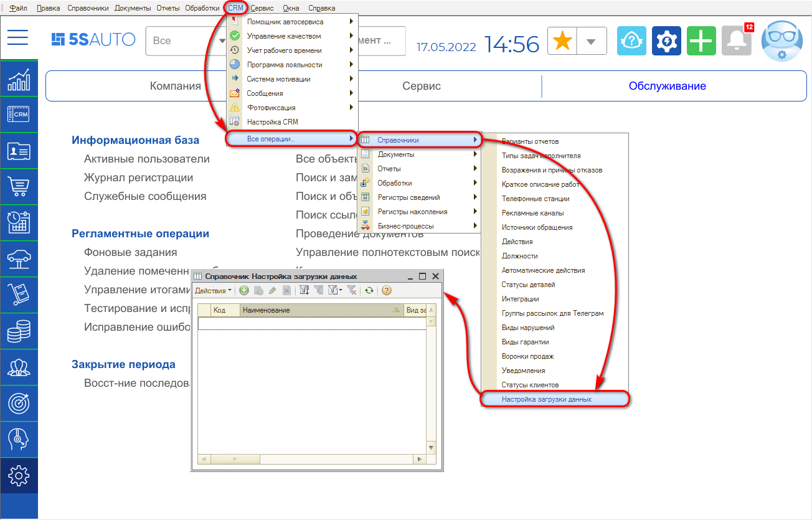Open the shopping cart sidebar section
This screenshot has width=812, height=520.
point(19,186)
